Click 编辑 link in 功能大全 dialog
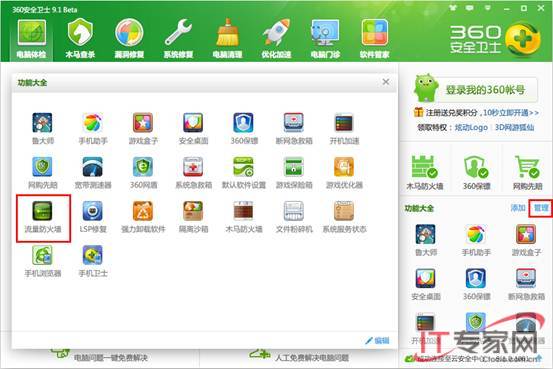553x369 pixels. tap(377, 340)
